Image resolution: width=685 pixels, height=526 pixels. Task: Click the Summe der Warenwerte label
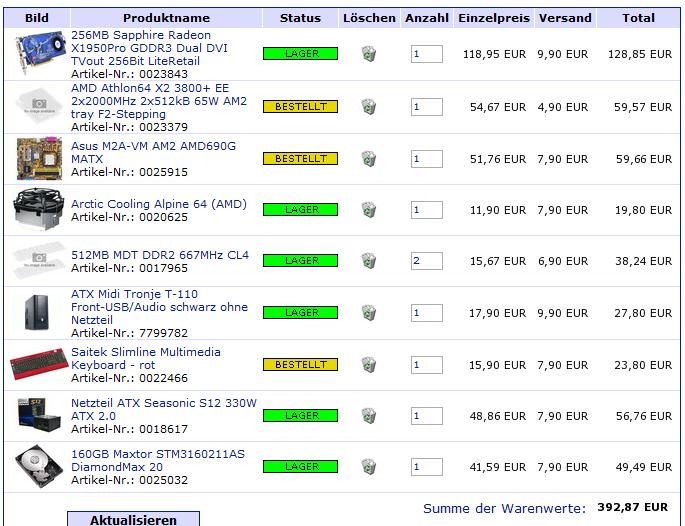click(504, 509)
